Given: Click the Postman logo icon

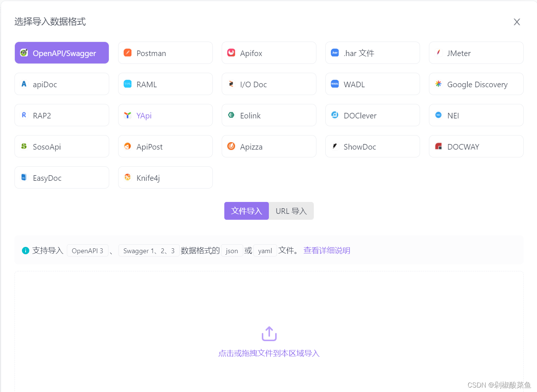Looking at the screenshot, I should (x=128, y=53).
